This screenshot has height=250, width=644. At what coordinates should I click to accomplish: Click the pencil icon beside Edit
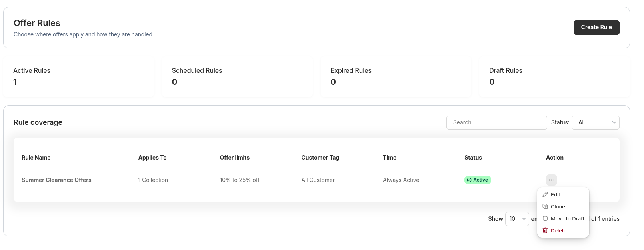point(545,194)
